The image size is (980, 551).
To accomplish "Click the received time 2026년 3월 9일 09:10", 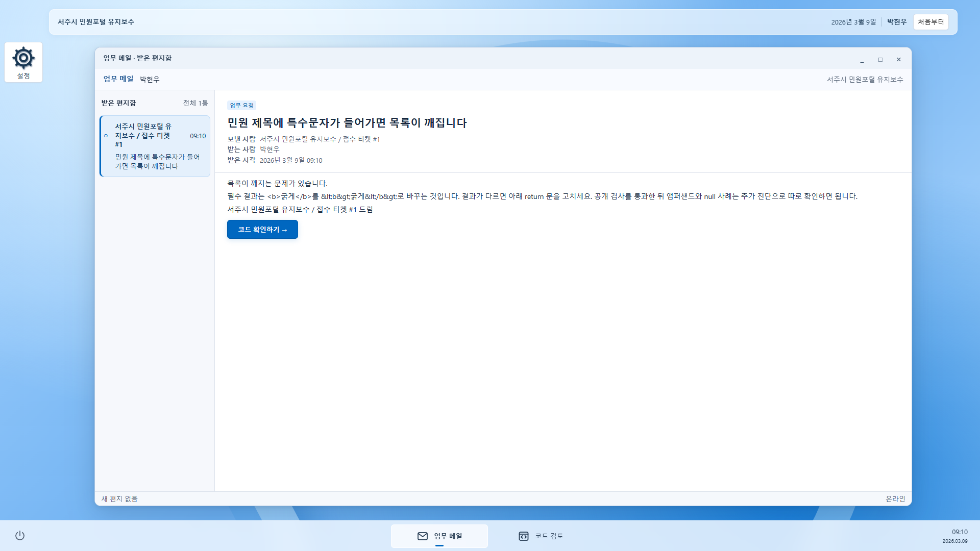I will coord(291,160).
